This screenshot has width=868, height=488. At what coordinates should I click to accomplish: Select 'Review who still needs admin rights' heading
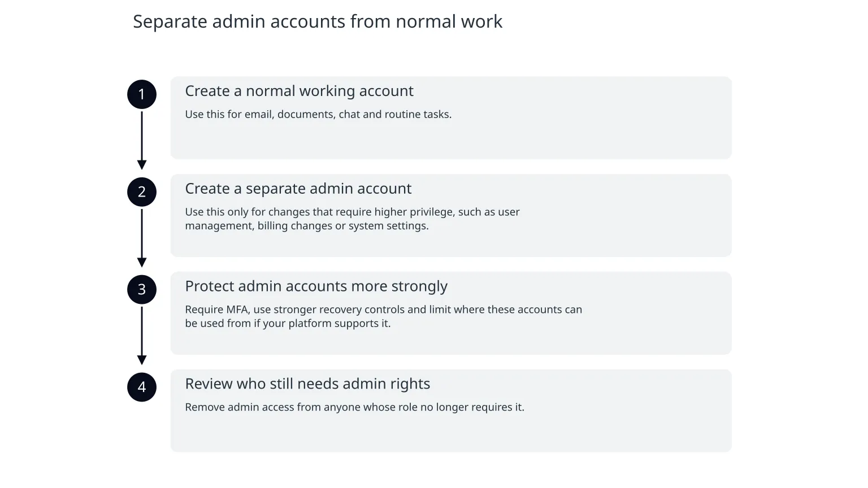[307, 384]
